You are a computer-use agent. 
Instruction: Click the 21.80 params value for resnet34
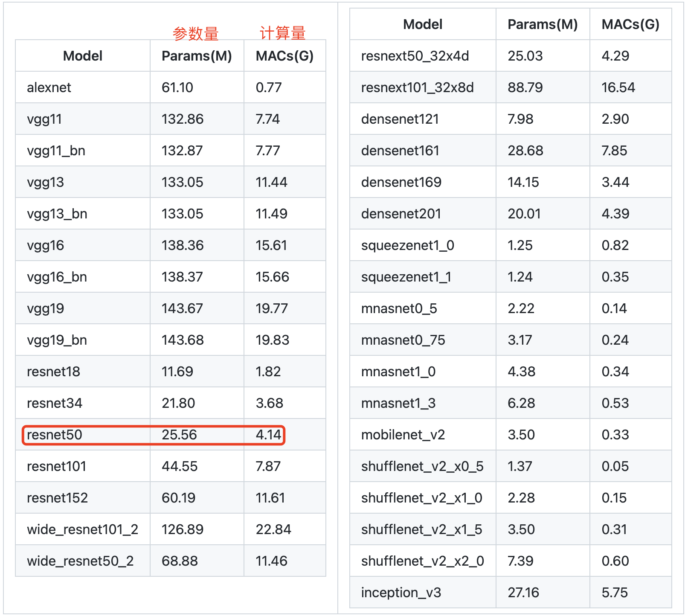178,403
